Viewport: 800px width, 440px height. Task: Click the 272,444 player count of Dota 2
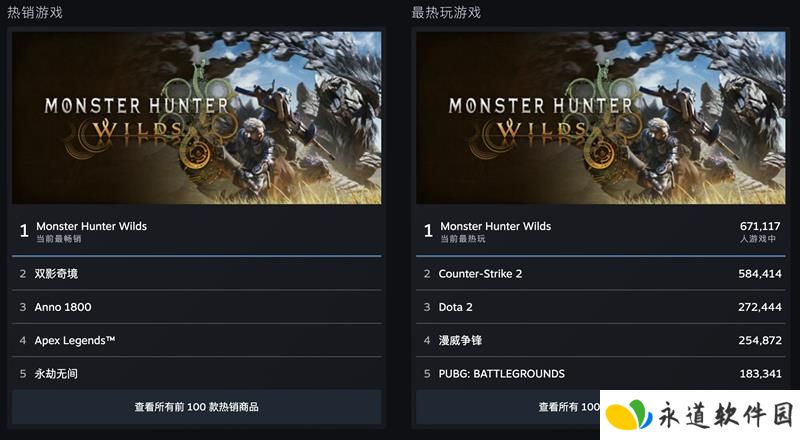pos(760,307)
